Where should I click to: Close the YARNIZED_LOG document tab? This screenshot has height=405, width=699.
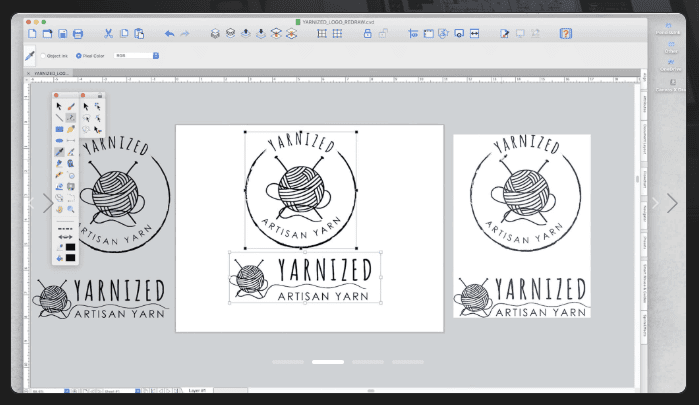[x=29, y=73]
